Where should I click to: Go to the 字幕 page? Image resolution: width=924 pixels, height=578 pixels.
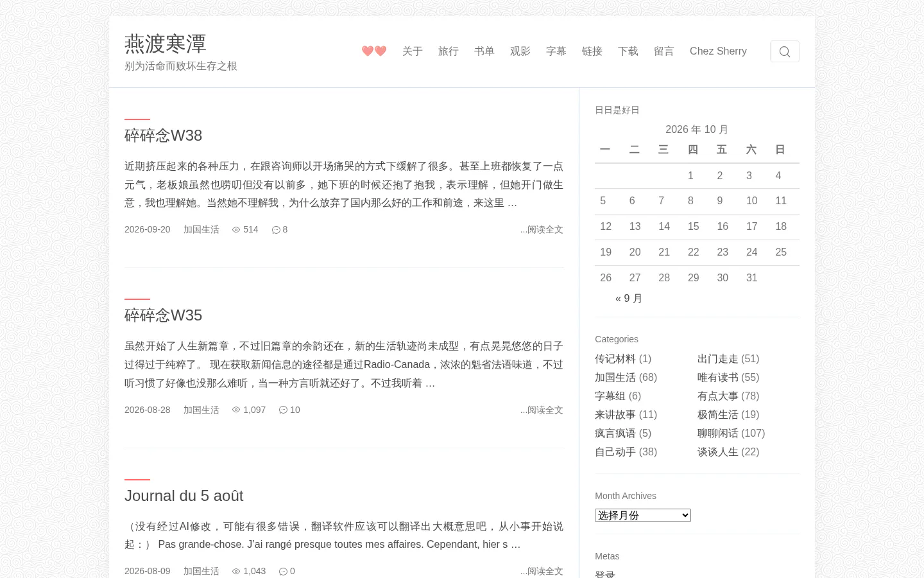[556, 51]
